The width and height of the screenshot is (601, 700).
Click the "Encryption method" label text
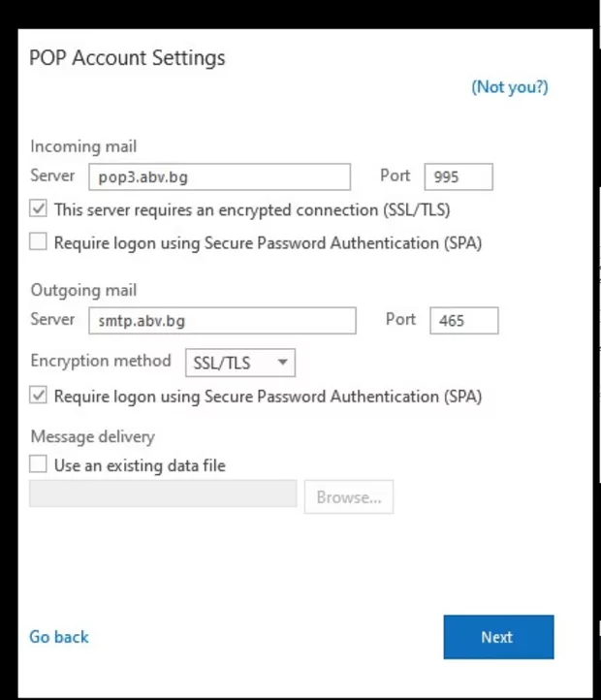[x=101, y=361]
